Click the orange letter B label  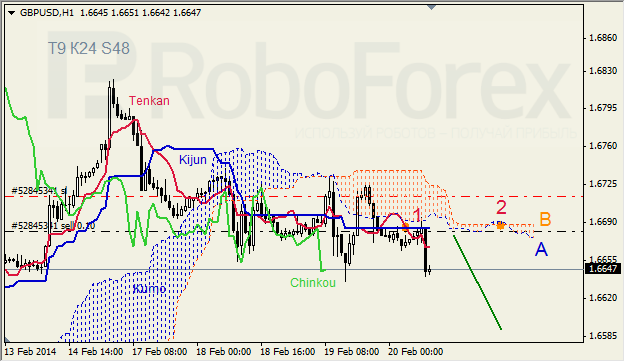tap(545, 220)
